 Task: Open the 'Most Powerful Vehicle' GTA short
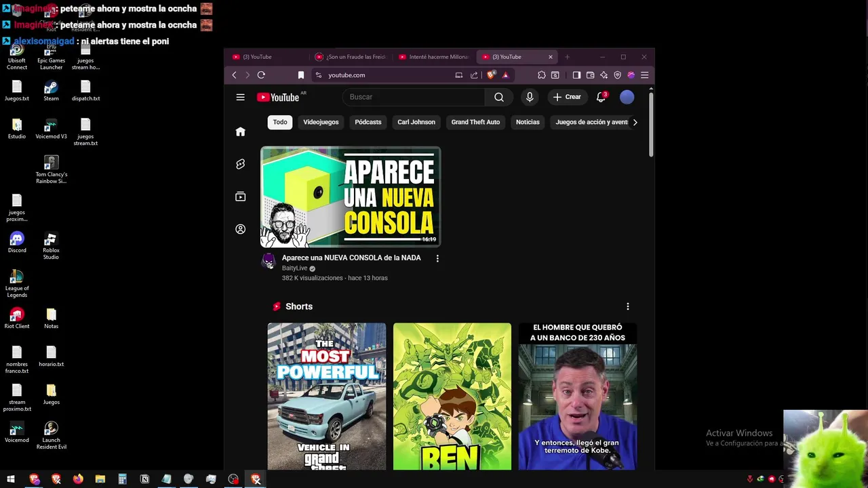click(x=326, y=396)
